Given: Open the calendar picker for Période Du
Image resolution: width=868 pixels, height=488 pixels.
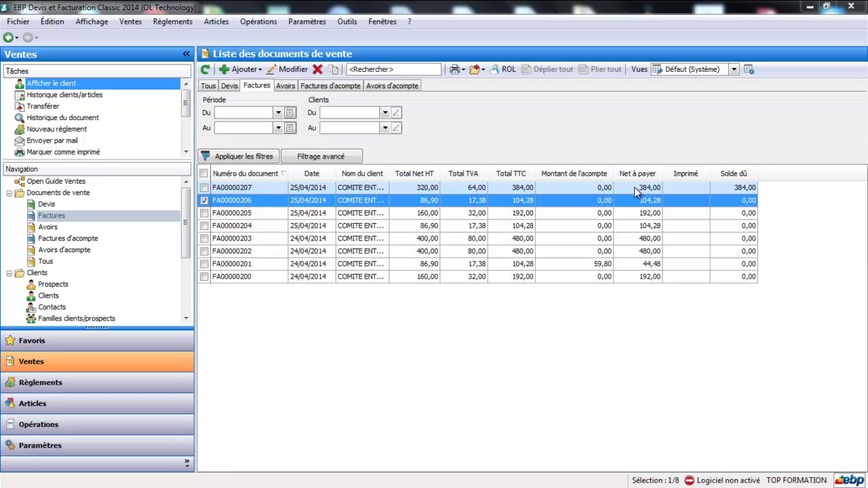Looking at the screenshot, I should pyautogui.click(x=290, y=113).
